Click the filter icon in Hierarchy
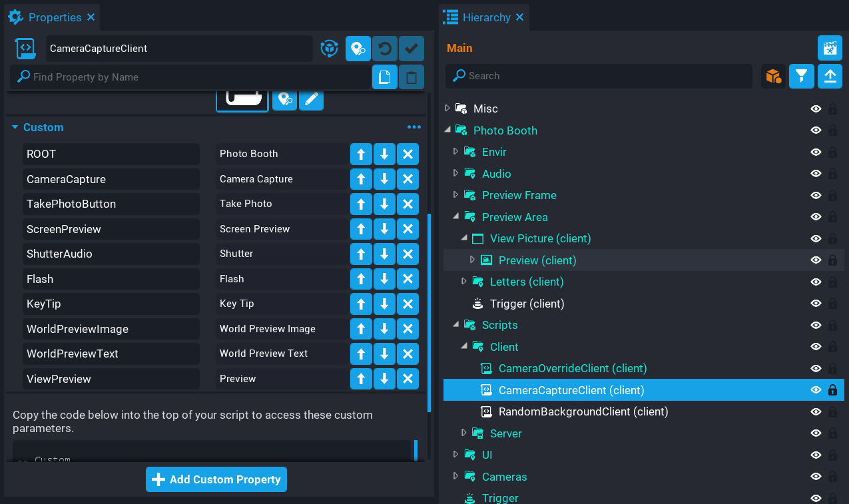The height and width of the screenshot is (504, 849). coord(802,76)
